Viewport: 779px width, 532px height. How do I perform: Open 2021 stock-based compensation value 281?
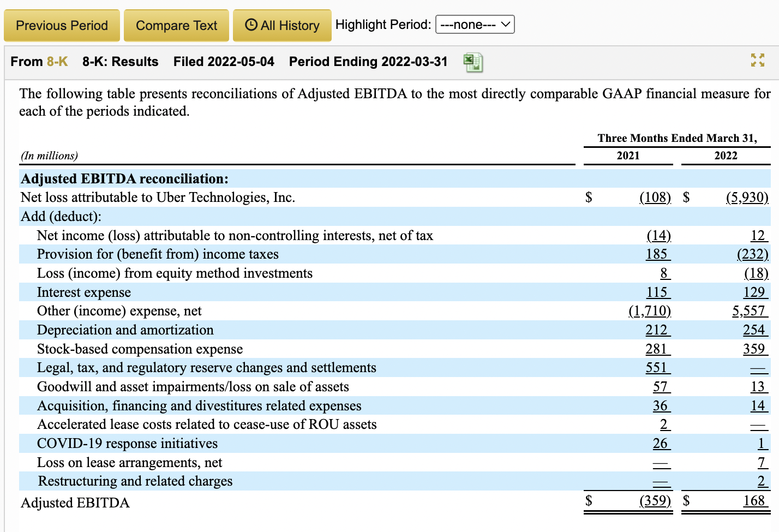[657, 349]
